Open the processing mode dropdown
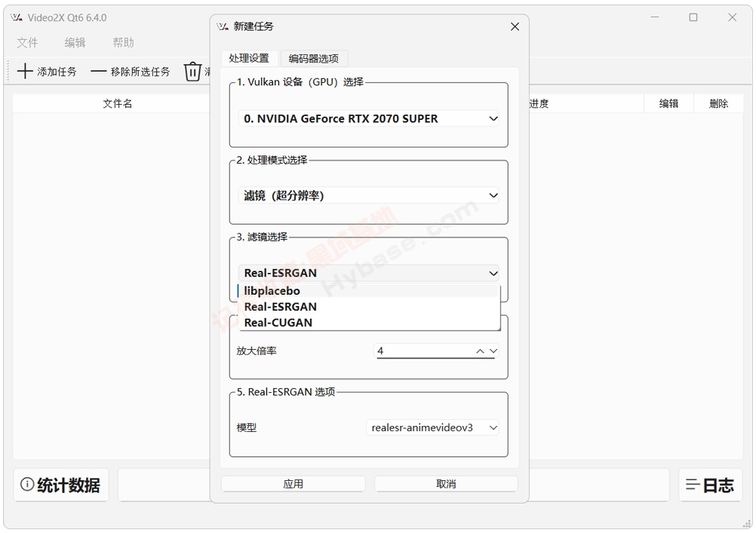 [493, 195]
